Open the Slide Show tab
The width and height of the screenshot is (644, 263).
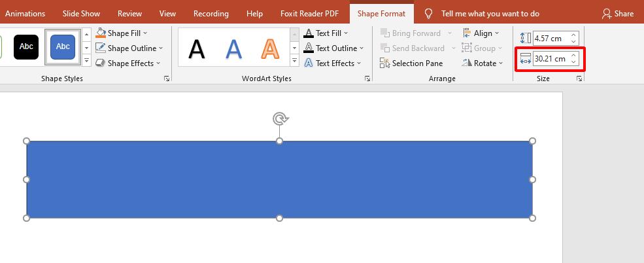click(81, 14)
